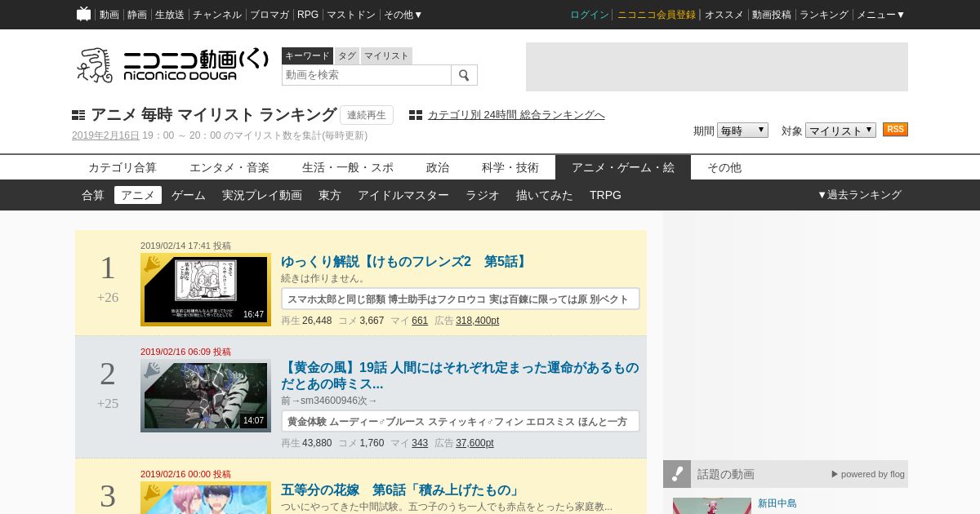Image resolution: width=980 pixels, height=514 pixels.
Task: Click the pen icon in 話題の動画 header
Action: [x=677, y=474]
